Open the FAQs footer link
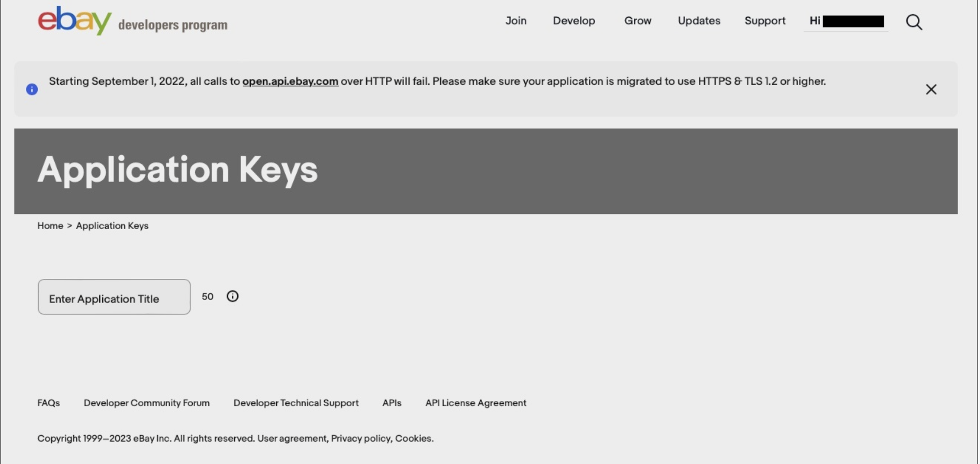 [48, 403]
